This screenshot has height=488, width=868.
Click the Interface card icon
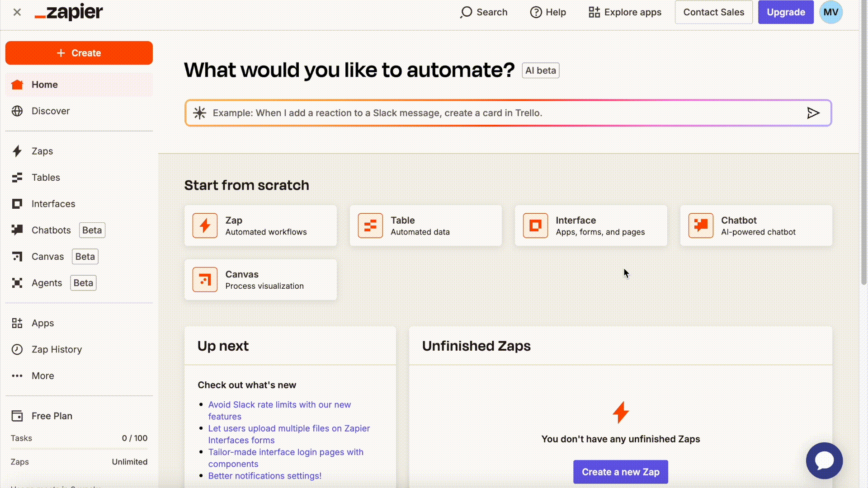tap(535, 225)
